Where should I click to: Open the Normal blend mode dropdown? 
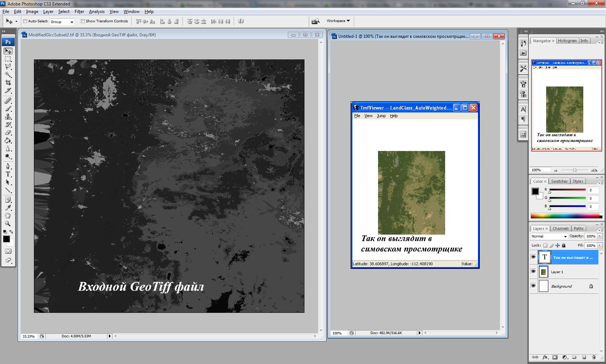(549, 236)
